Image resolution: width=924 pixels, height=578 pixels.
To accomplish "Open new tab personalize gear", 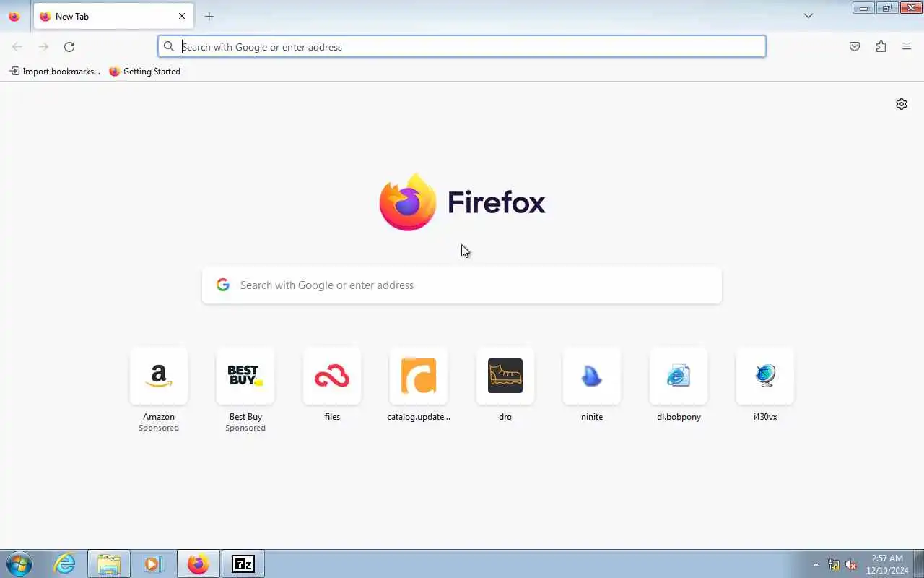I will click(902, 104).
